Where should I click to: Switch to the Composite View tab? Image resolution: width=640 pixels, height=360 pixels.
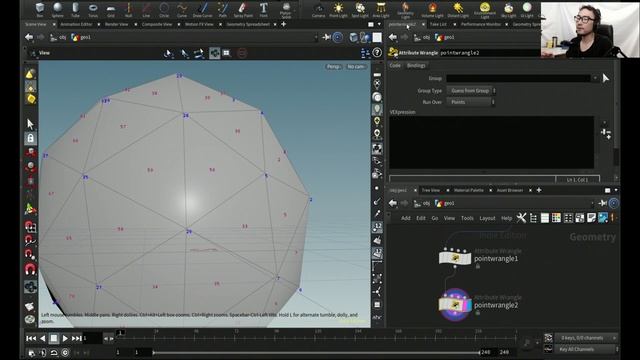(x=157, y=24)
